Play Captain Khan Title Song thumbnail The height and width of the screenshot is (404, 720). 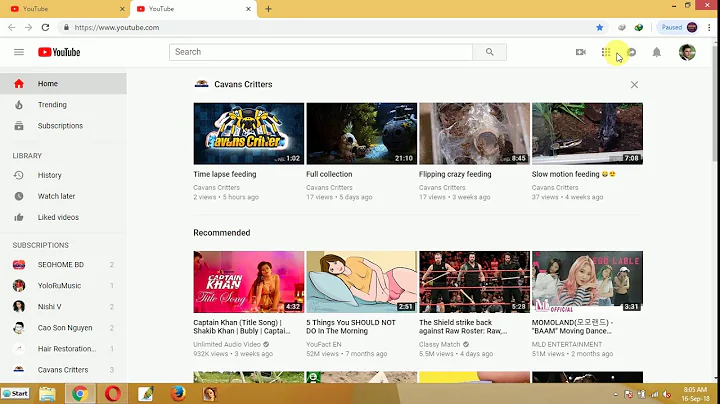[x=248, y=282]
